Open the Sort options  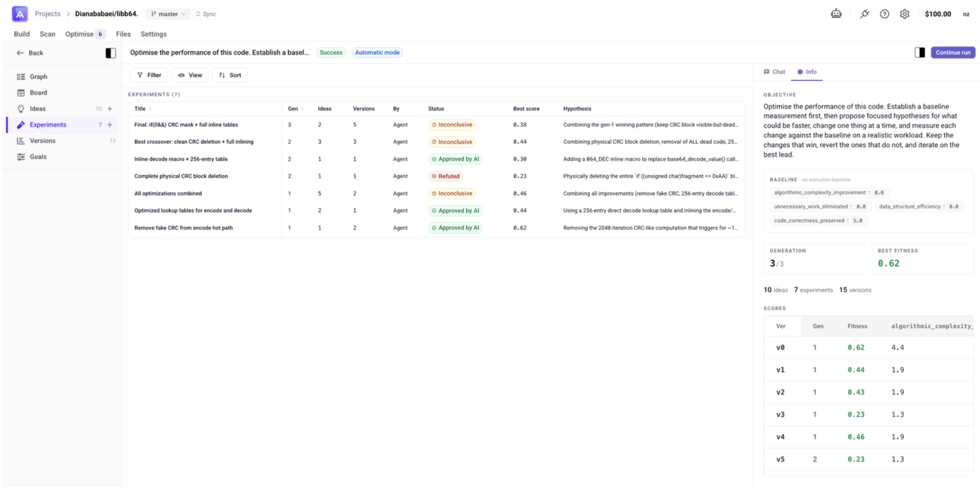230,75
